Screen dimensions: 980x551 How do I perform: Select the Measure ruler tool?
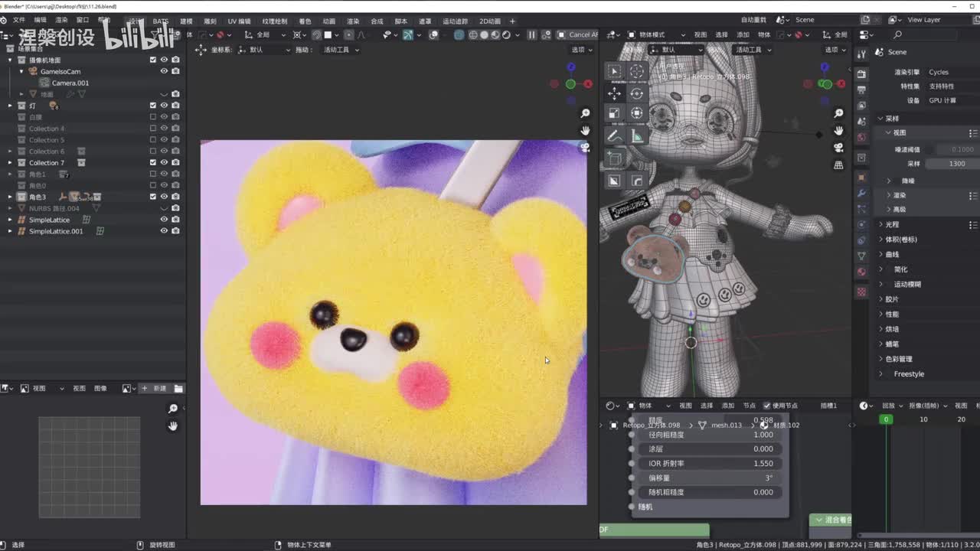pos(637,136)
